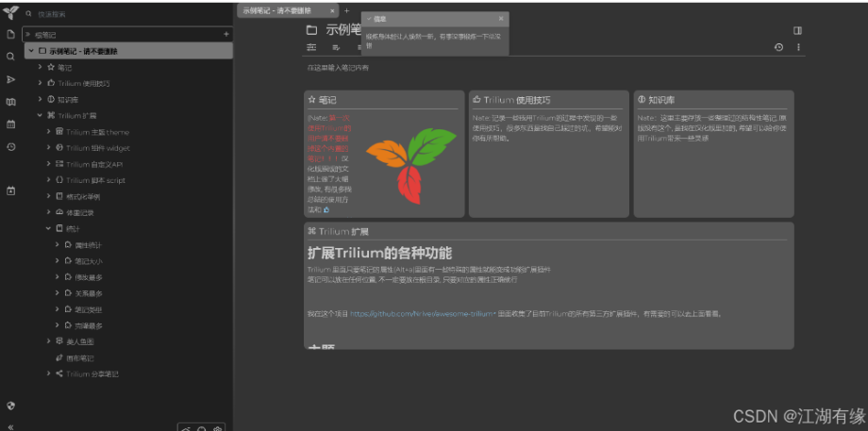Open properties sliders icon in note ribbon

click(x=312, y=47)
